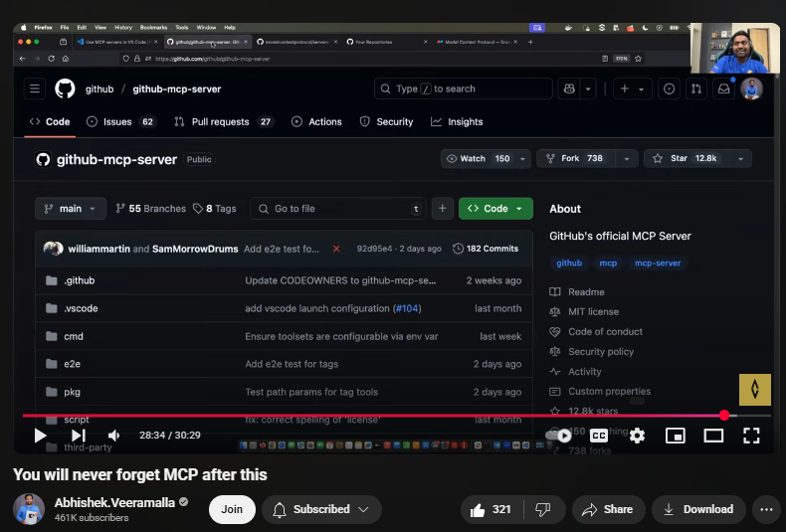Enable miniplayer mode
The image size is (786, 532).
point(676,436)
